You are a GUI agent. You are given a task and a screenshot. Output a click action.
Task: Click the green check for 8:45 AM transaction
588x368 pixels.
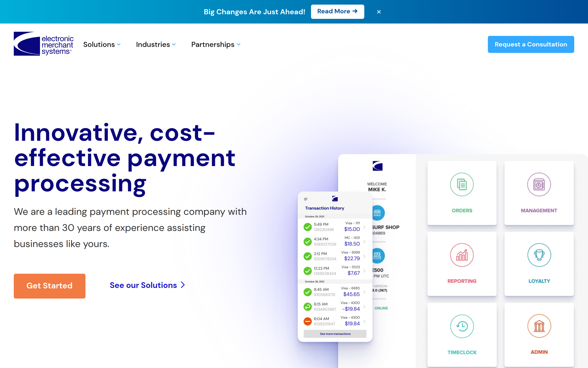(308, 292)
